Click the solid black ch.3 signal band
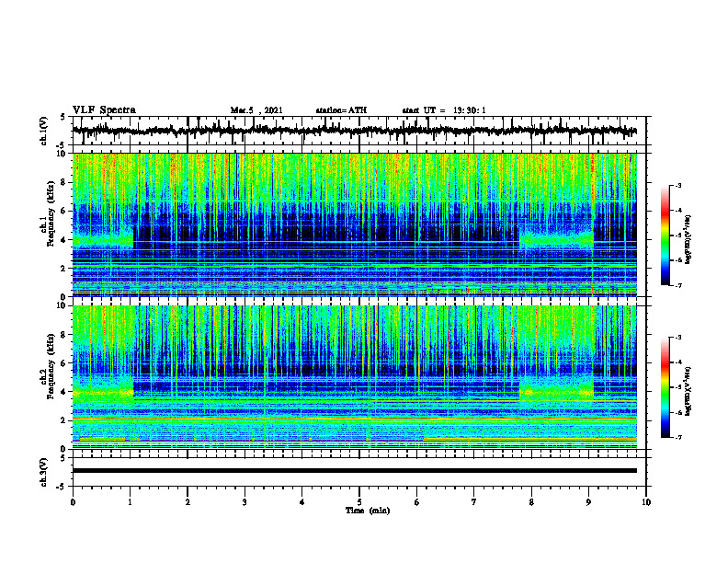 [355, 471]
